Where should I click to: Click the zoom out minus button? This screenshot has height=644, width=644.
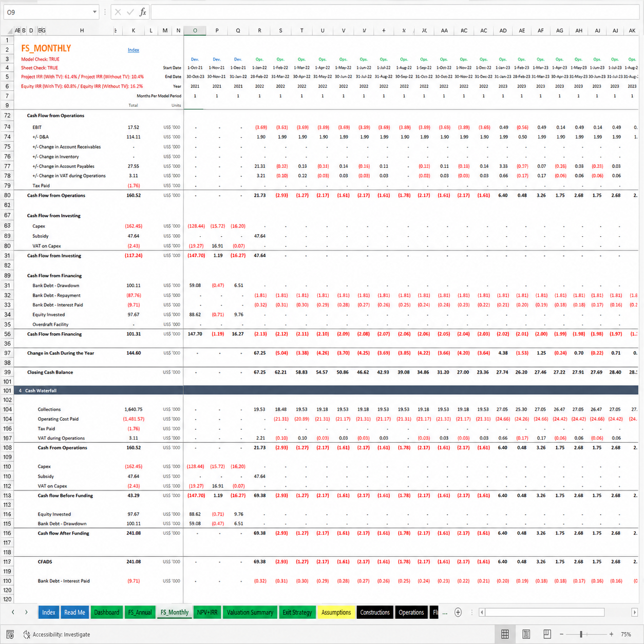[x=562, y=634]
